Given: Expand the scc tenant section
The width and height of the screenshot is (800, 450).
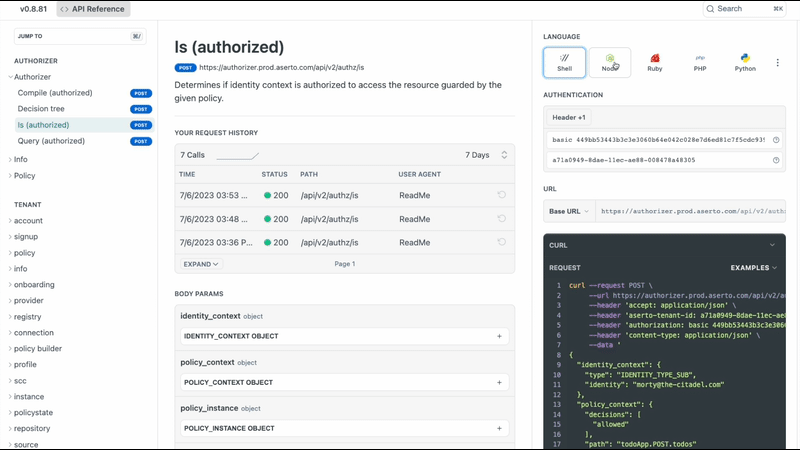Looking at the screenshot, I should point(10,381).
